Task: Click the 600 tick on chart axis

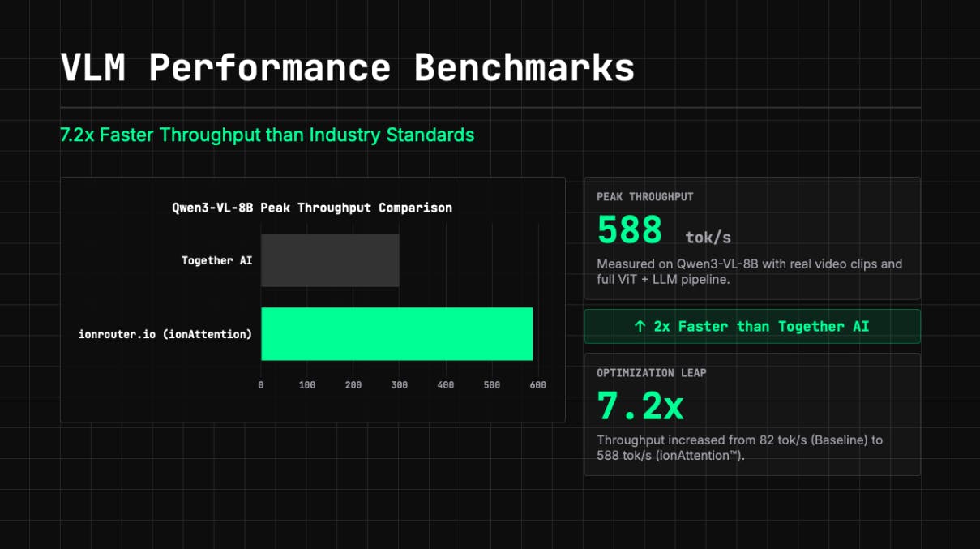Action: pyautogui.click(x=537, y=385)
